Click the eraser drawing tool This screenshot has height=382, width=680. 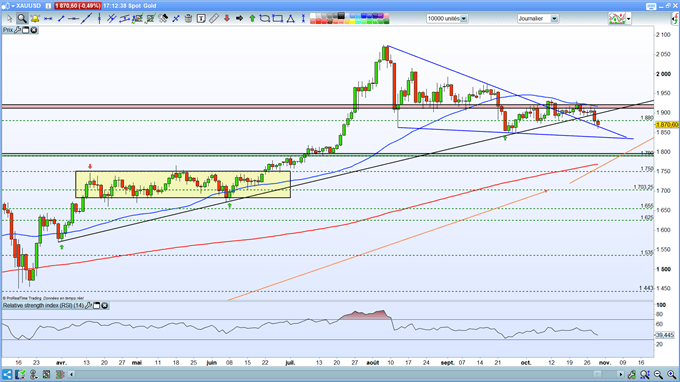[x=163, y=18]
